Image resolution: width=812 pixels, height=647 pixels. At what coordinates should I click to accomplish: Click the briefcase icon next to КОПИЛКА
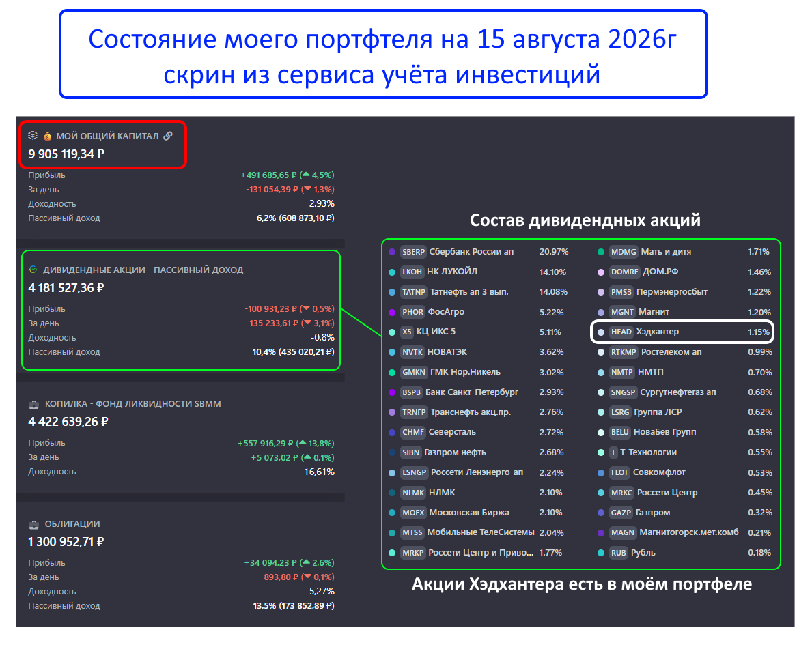pyautogui.click(x=33, y=404)
